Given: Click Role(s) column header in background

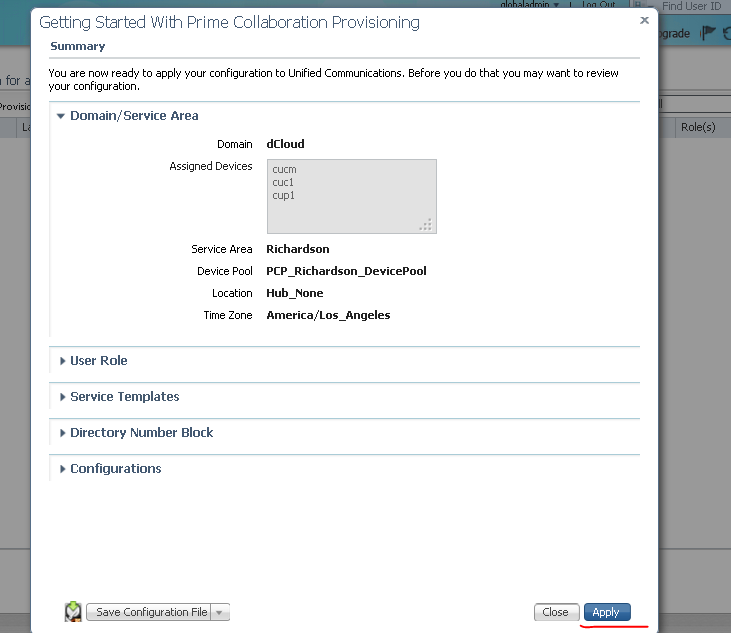Looking at the screenshot, I should [698, 127].
